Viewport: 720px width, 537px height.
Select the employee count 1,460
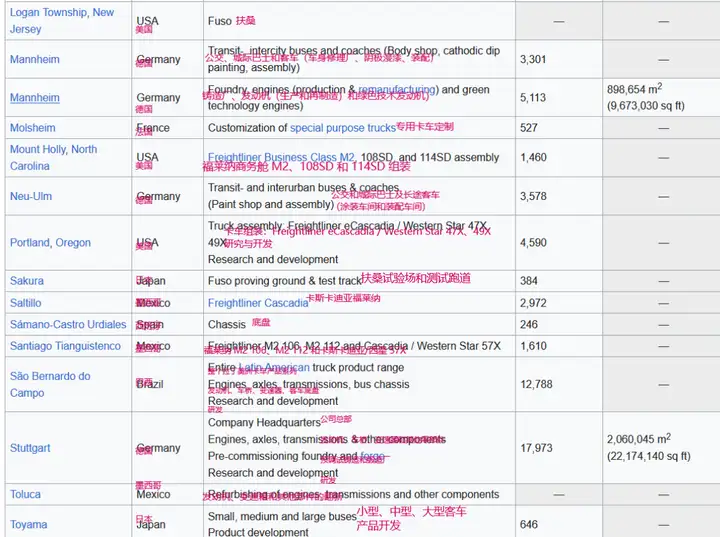[x=533, y=158]
